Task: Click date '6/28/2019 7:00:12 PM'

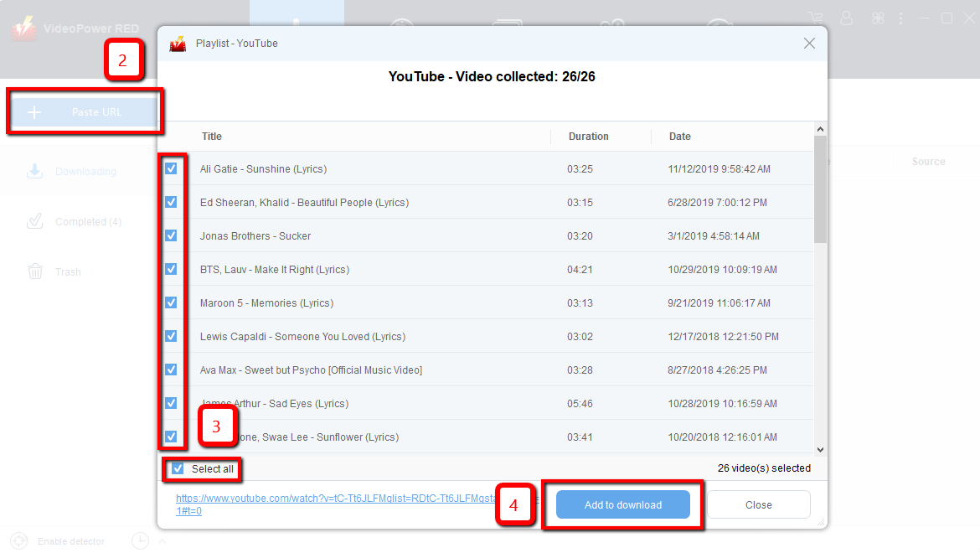Action: [717, 203]
